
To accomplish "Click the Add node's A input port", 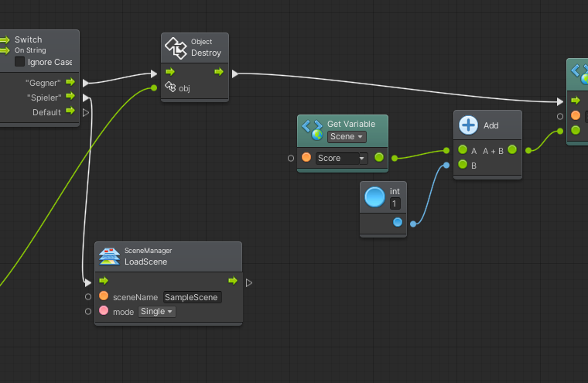I will point(462,150).
